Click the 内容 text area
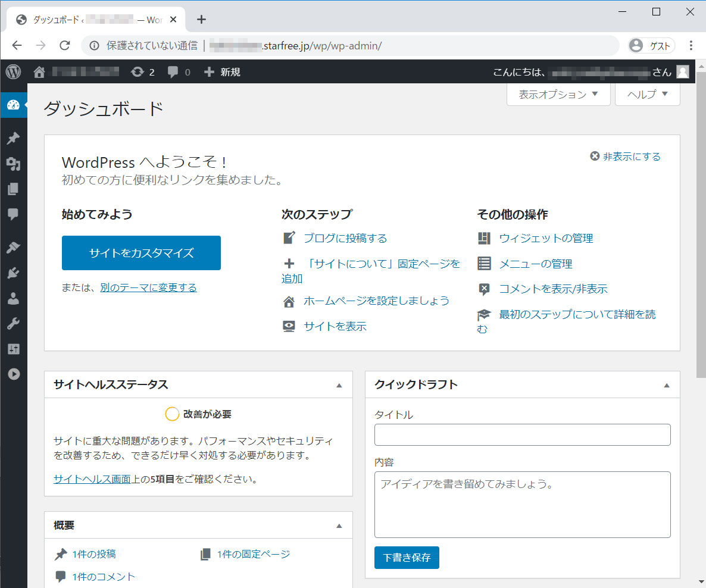The height and width of the screenshot is (588, 706). pos(522,505)
